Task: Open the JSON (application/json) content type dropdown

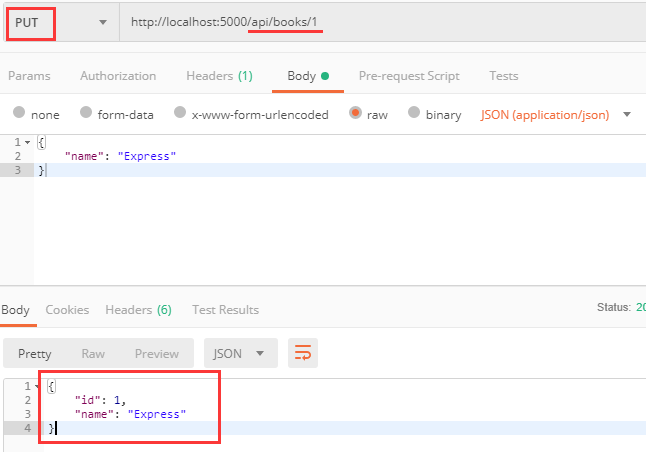Action: coord(555,115)
